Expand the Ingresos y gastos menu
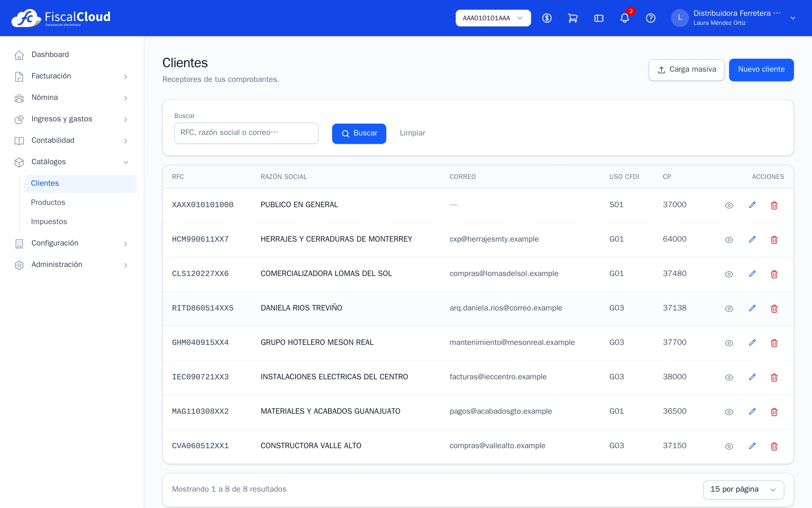The height and width of the screenshot is (508, 812). pyautogui.click(x=71, y=119)
